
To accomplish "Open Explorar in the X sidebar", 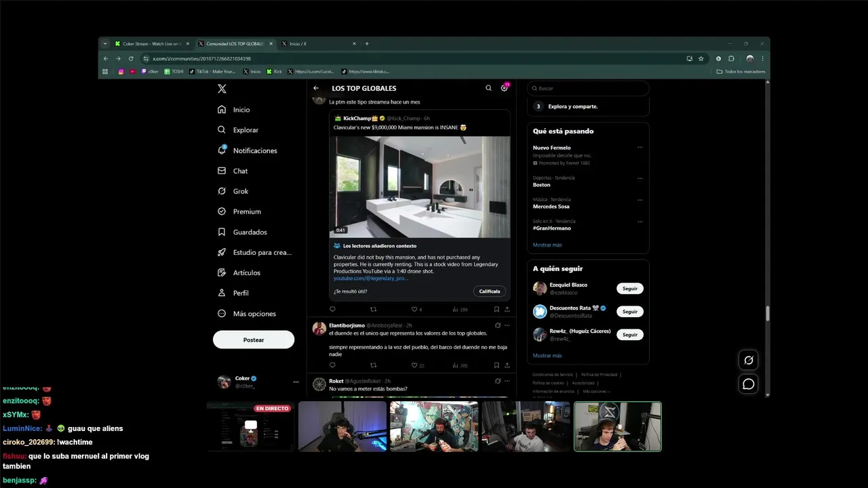I will pos(238,129).
